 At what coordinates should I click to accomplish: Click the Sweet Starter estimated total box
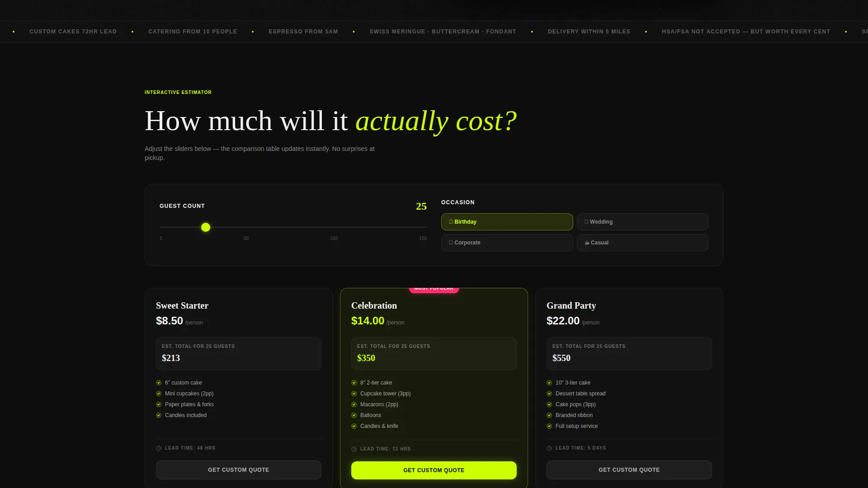[x=239, y=353]
